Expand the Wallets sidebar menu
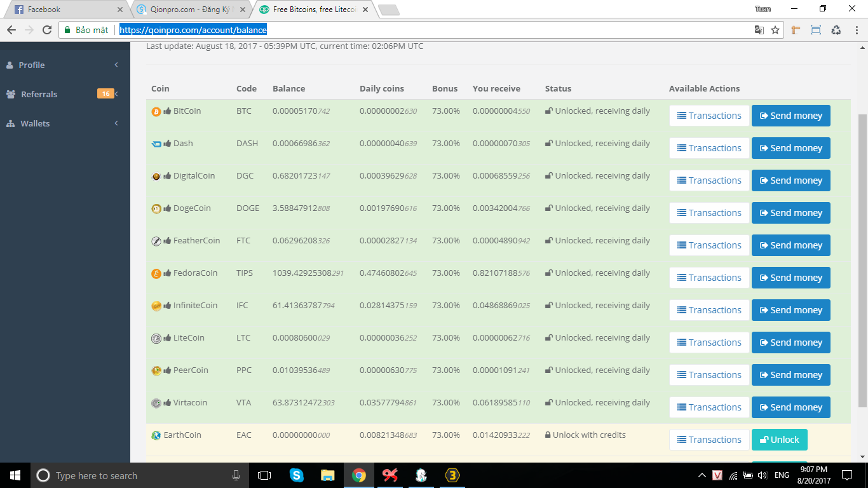Viewport: 868px width, 488px height. [35, 123]
